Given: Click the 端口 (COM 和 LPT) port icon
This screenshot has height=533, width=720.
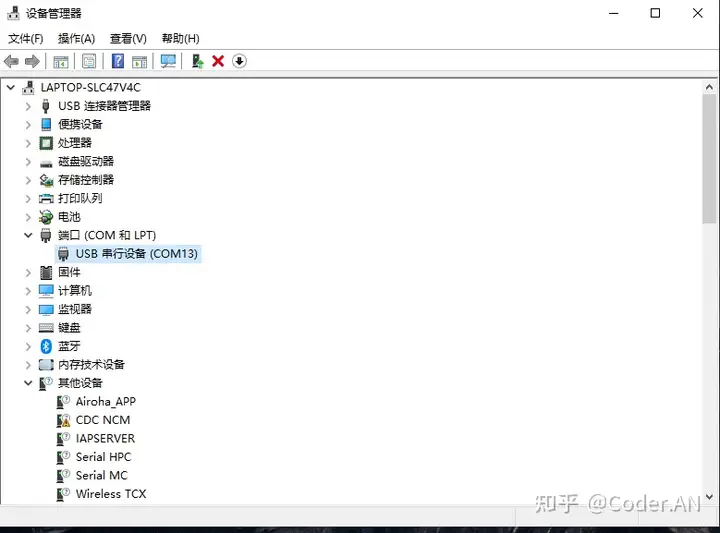Looking at the screenshot, I should tap(46, 236).
